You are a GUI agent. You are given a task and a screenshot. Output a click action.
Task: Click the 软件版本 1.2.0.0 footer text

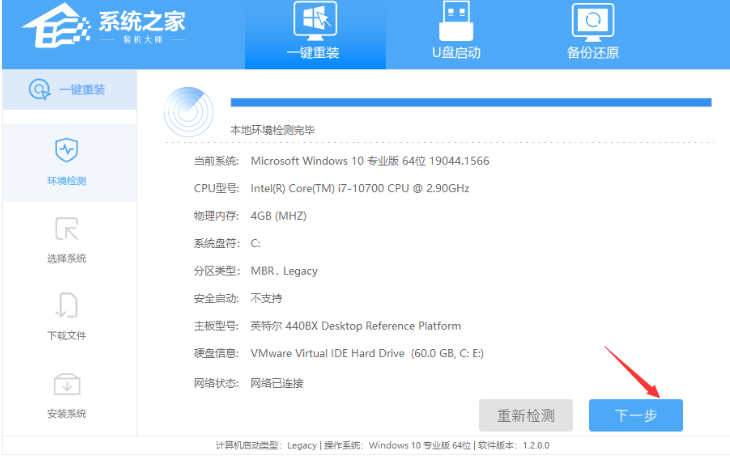click(514, 445)
